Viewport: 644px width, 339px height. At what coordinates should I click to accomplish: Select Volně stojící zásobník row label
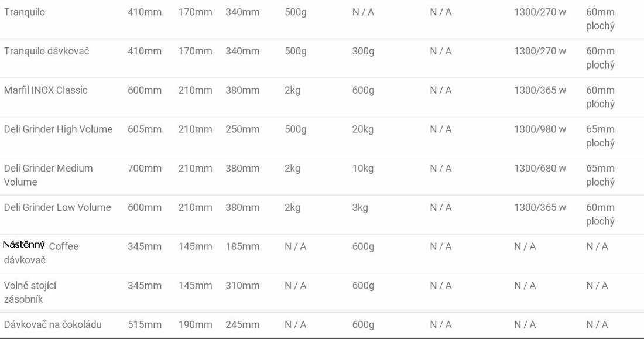click(x=30, y=292)
